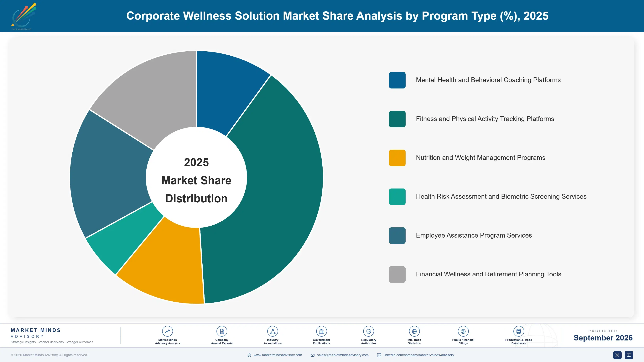Click 'Fitness and Physical Activity Tracking Platforms' label
This screenshot has height=362, width=644.
tap(485, 119)
